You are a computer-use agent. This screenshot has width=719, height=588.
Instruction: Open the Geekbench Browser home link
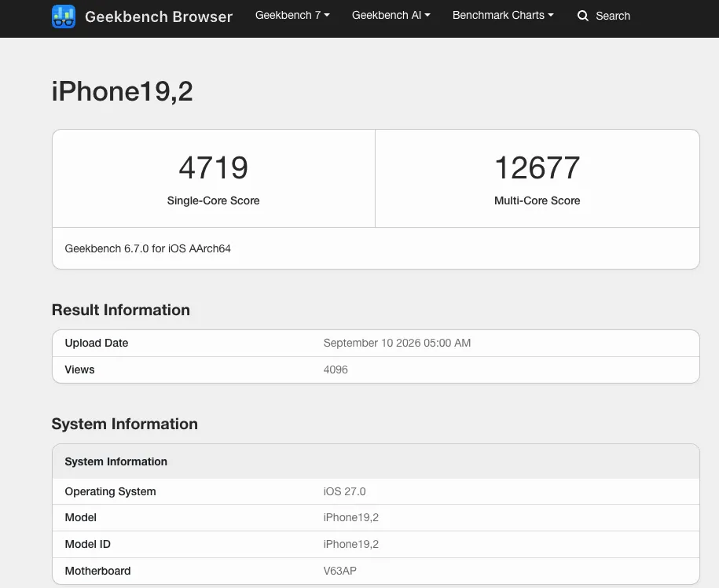point(159,17)
